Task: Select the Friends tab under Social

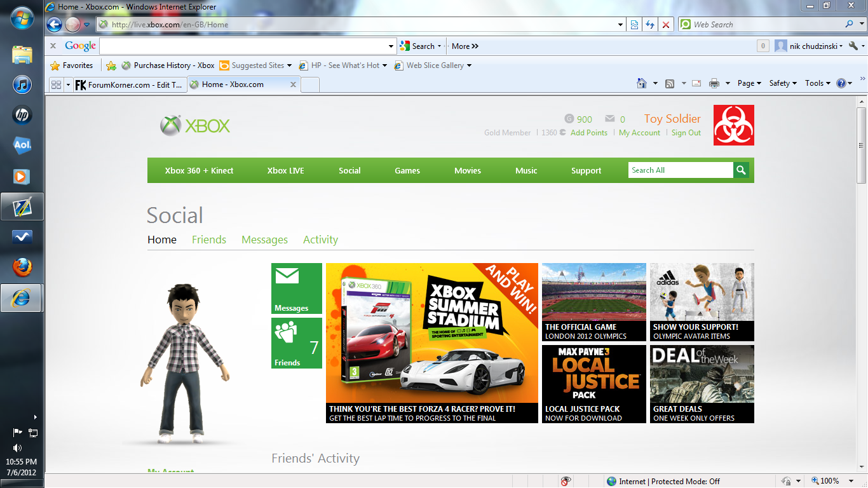Action: point(209,240)
